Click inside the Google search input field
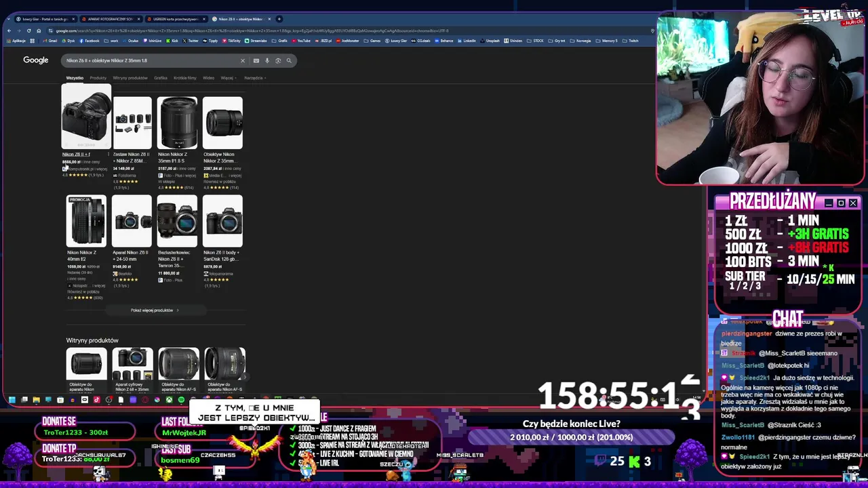 tap(149, 60)
